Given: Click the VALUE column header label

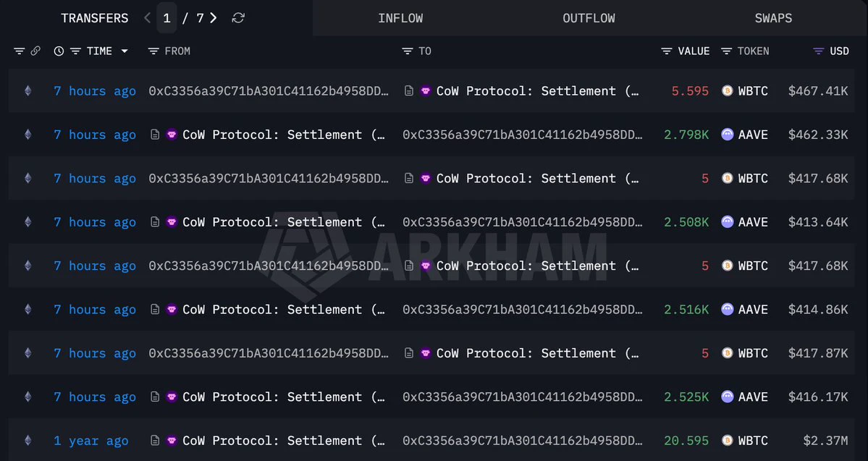Looking at the screenshot, I should click(694, 51).
